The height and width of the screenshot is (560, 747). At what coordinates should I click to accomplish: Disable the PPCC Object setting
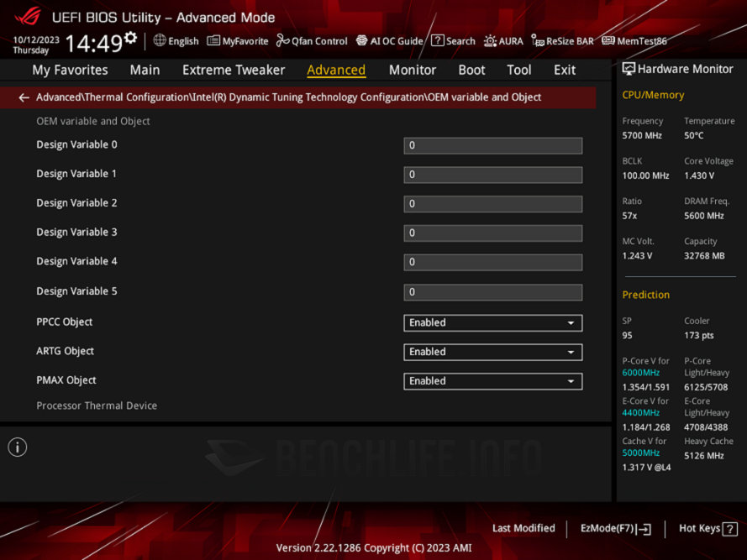coord(492,322)
